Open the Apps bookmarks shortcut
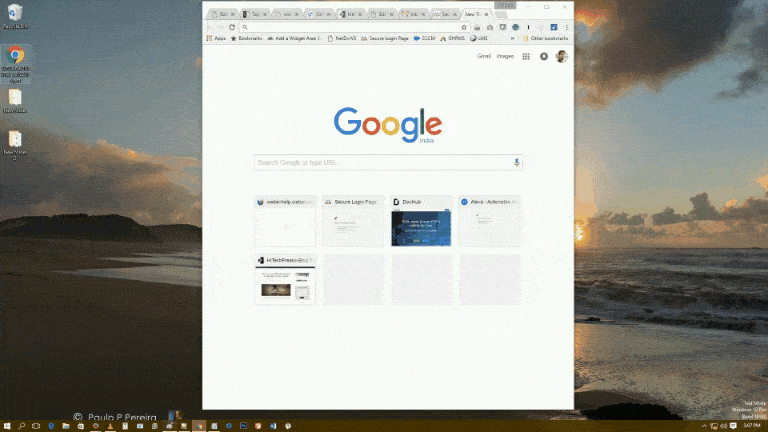The height and width of the screenshot is (432, 768). 216,38
